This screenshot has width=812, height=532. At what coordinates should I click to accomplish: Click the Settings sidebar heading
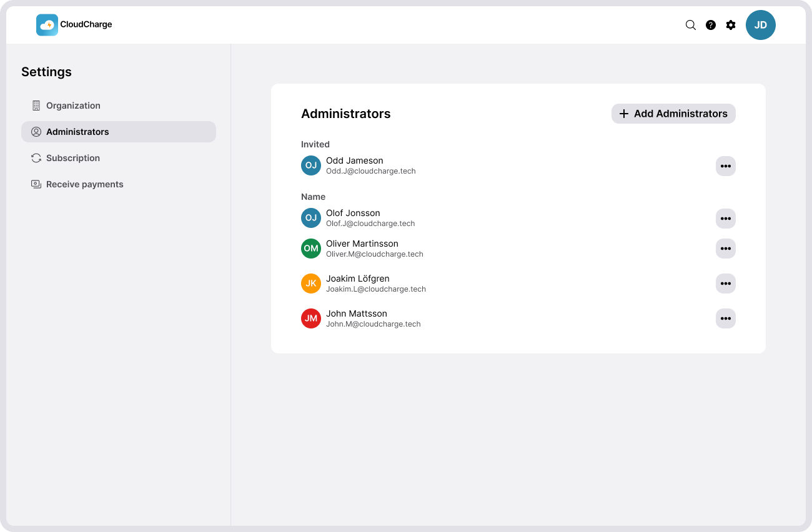pyautogui.click(x=46, y=72)
